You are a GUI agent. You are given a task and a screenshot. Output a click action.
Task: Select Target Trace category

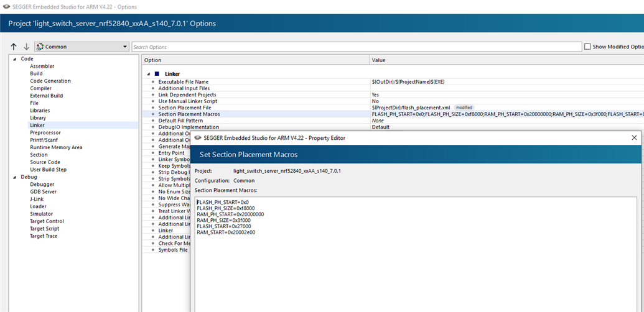tap(44, 236)
